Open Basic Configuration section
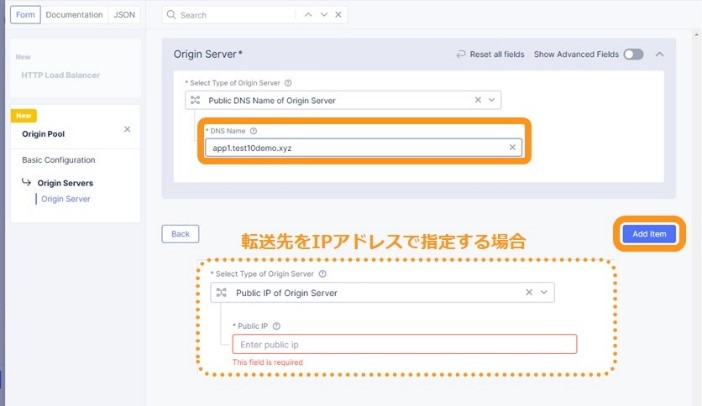The width and height of the screenshot is (702, 406). (x=59, y=160)
